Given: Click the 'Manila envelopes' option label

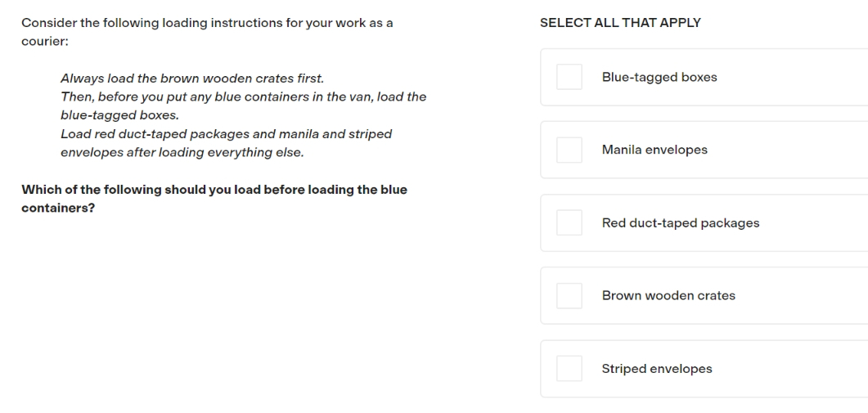Looking at the screenshot, I should 654,150.
